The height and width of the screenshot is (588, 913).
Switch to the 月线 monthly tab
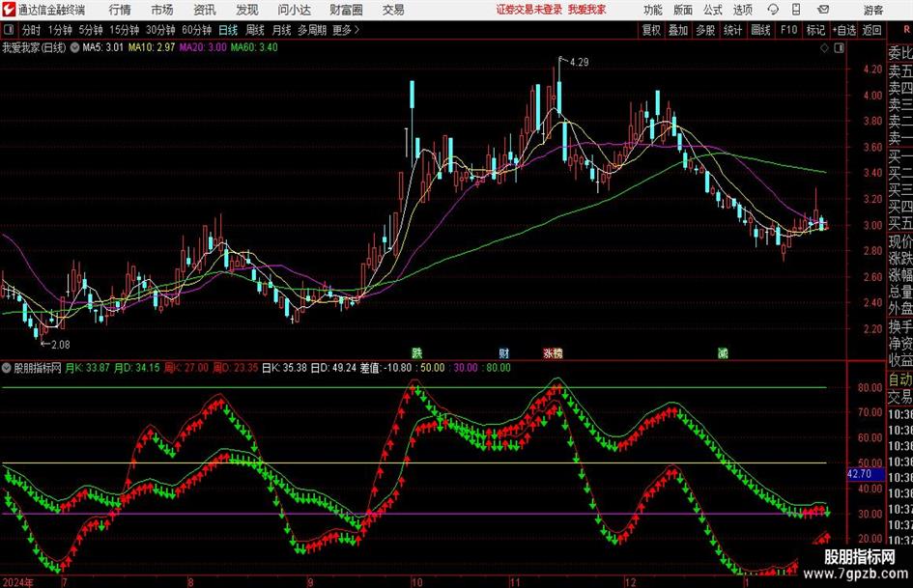281,30
